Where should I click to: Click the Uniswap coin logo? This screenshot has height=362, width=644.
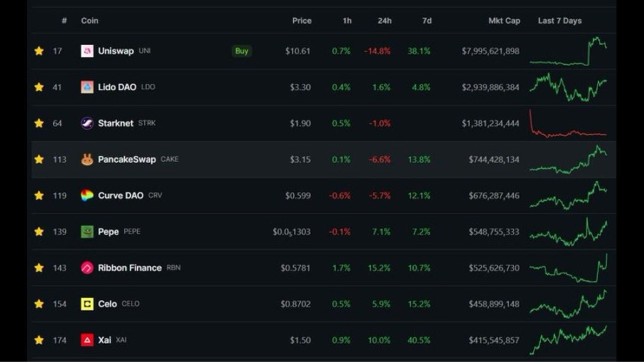pos(87,51)
